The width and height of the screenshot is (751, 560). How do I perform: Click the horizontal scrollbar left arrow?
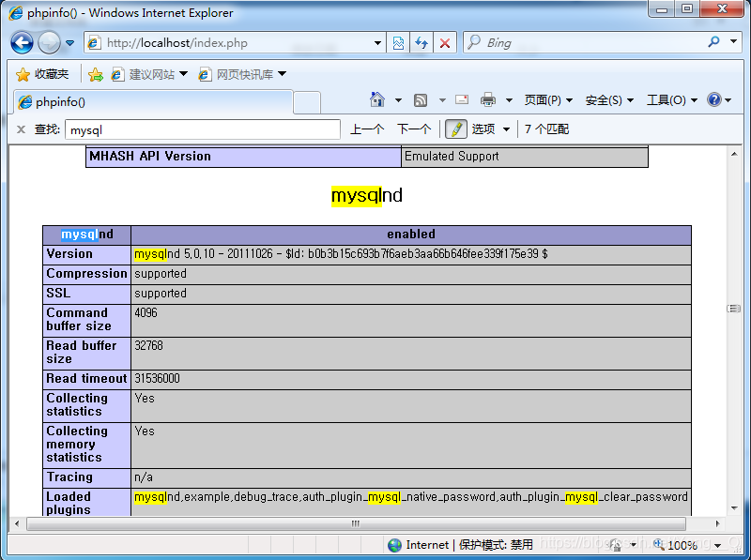[17, 523]
